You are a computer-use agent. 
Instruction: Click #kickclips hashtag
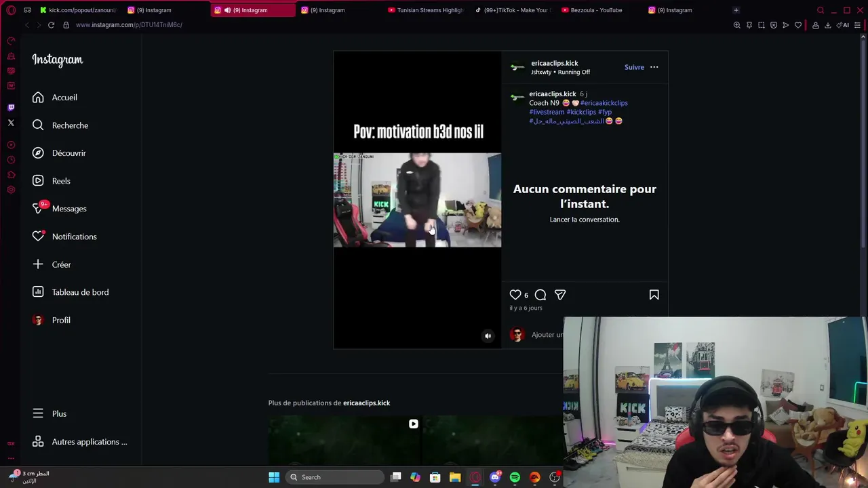click(581, 112)
